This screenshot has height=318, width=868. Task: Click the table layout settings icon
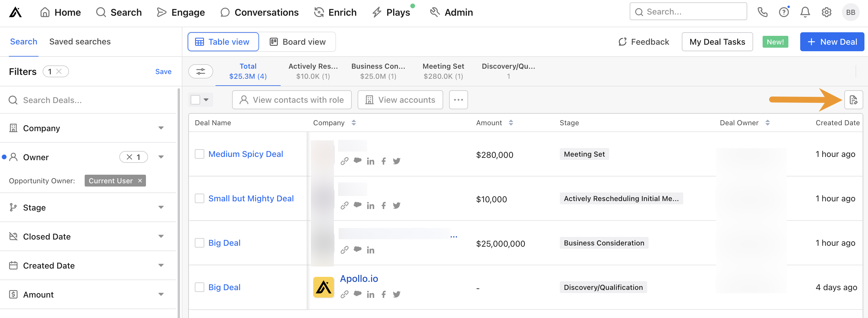853,100
